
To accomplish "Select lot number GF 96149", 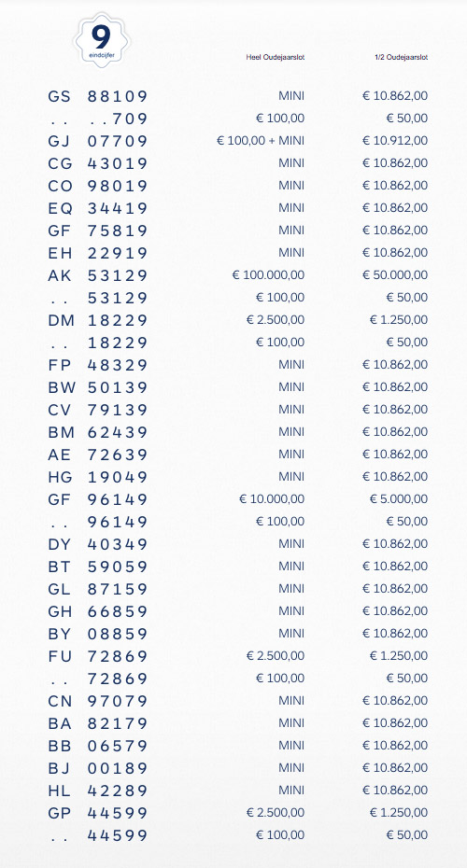I will click(x=98, y=500).
